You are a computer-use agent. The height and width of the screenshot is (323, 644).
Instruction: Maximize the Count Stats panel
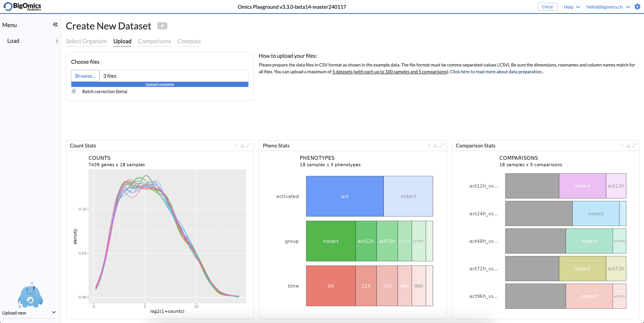pos(249,146)
